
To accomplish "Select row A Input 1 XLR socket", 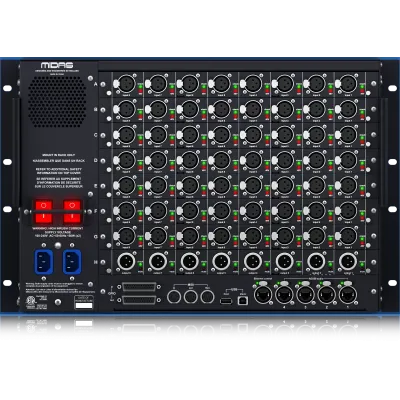I will [348, 83].
